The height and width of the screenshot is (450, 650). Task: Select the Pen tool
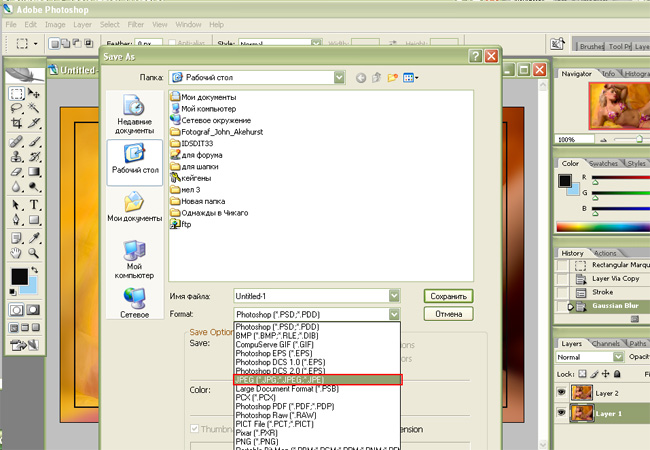17,220
